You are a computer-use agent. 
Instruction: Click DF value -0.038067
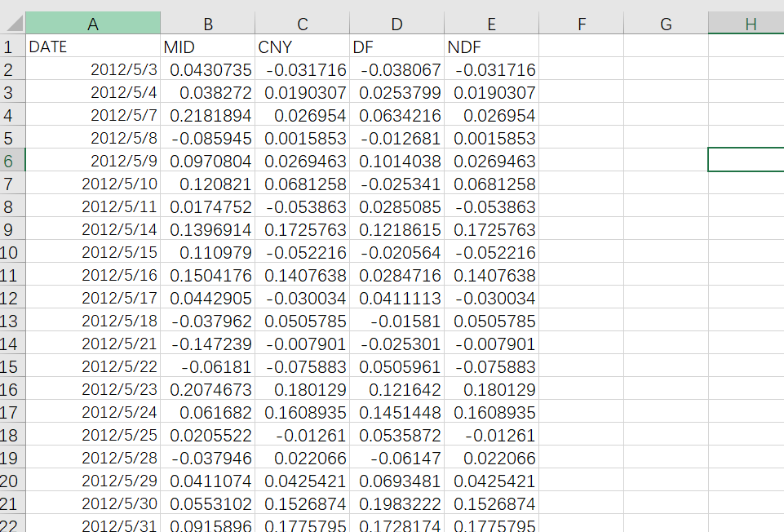(396, 69)
